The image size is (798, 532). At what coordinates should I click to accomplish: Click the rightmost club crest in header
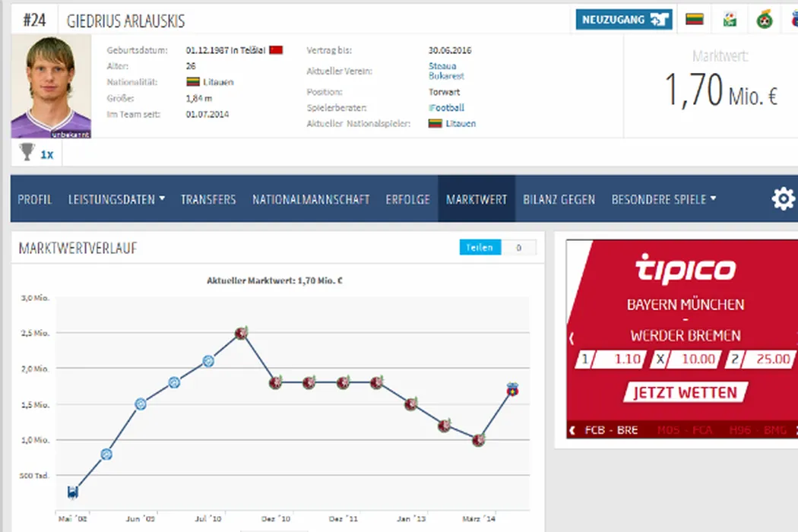(764, 20)
